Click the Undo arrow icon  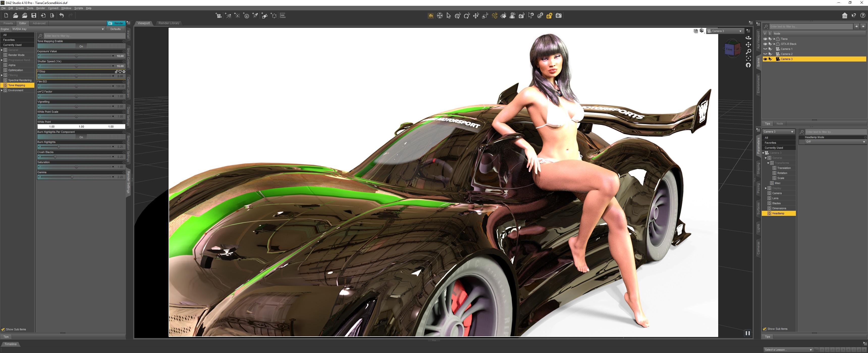[x=61, y=15]
